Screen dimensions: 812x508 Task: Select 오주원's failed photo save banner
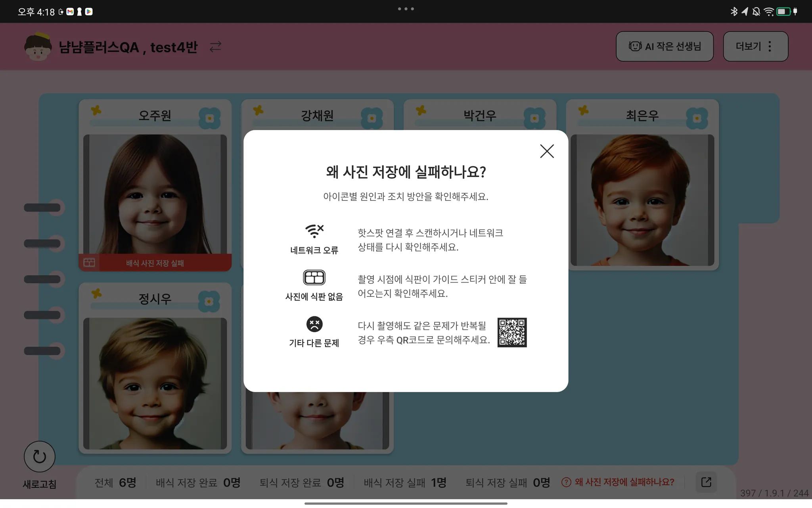(155, 263)
